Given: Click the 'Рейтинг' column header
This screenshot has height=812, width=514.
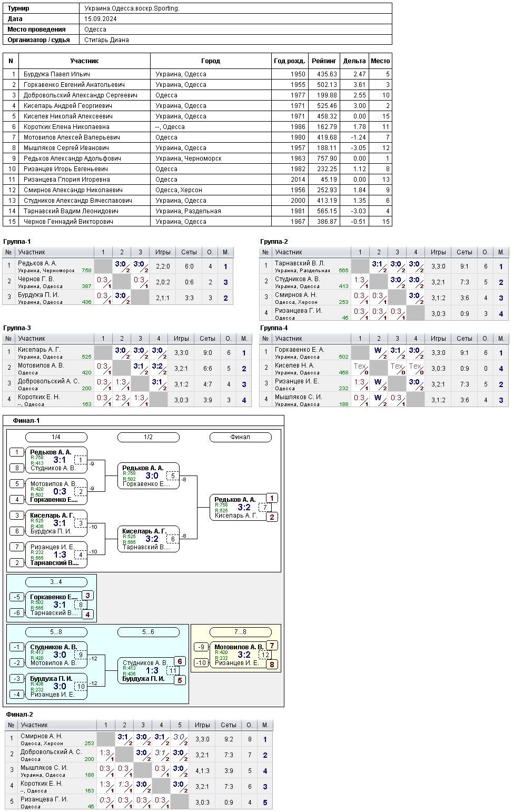Looking at the screenshot, I should coord(324,61).
